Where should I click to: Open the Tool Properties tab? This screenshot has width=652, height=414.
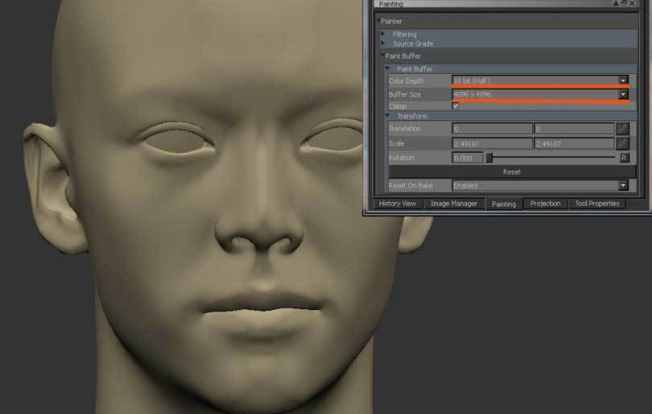coord(597,204)
